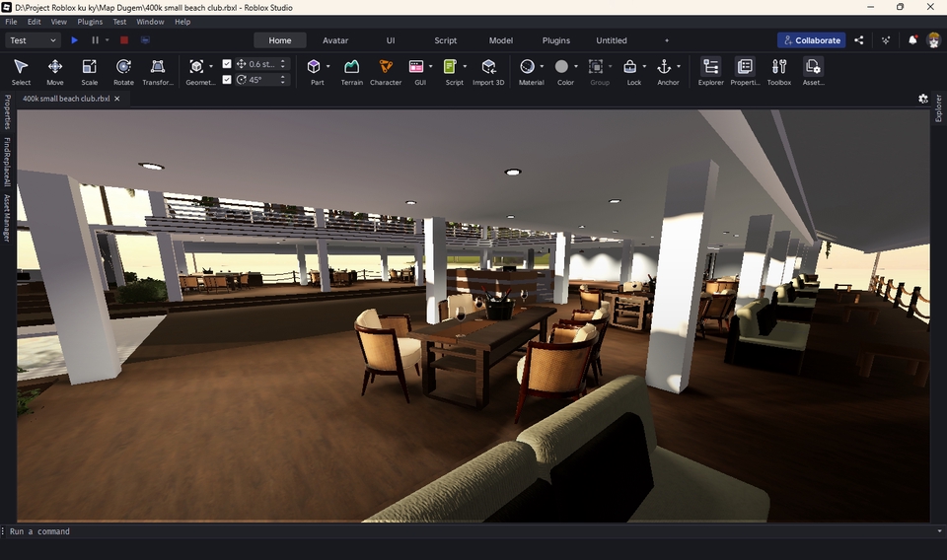This screenshot has width=947, height=560.
Task: Open the Test mode dropdown
Action: point(34,40)
